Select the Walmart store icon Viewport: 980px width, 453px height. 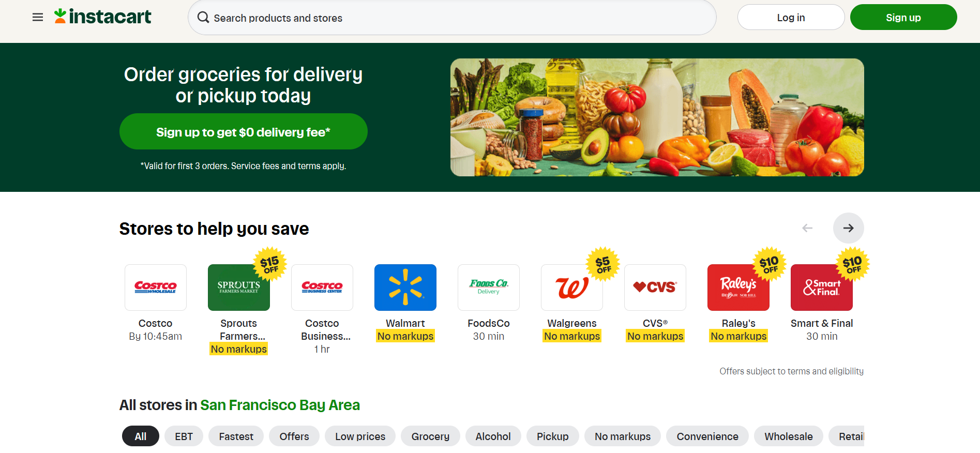[x=405, y=288]
